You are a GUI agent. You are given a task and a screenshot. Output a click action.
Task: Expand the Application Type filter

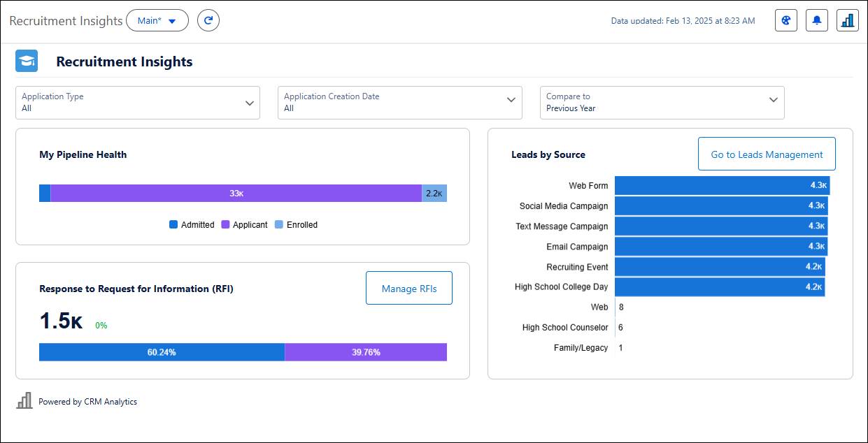click(x=138, y=102)
